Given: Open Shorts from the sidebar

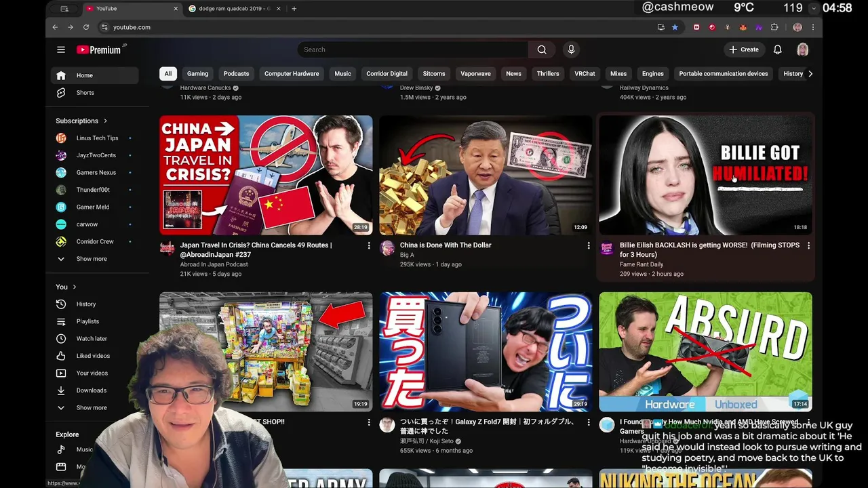Looking at the screenshot, I should [94, 93].
